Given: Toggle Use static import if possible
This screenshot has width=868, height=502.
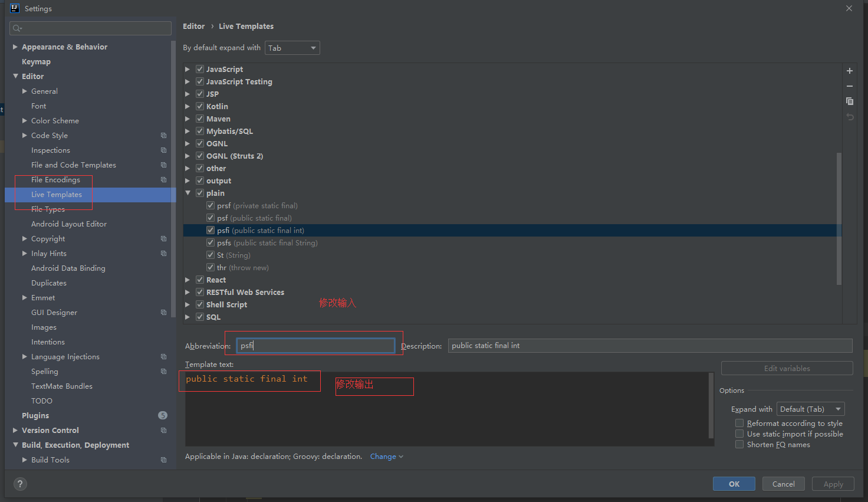Looking at the screenshot, I should (x=739, y=434).
